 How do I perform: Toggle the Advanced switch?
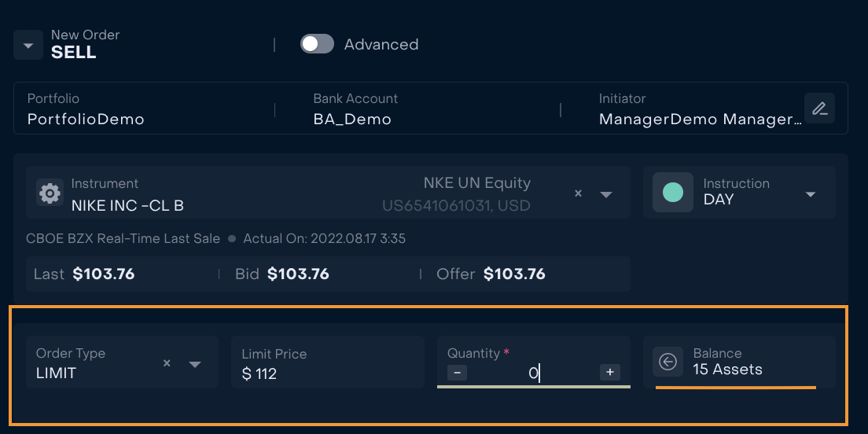tap(317, 44)
